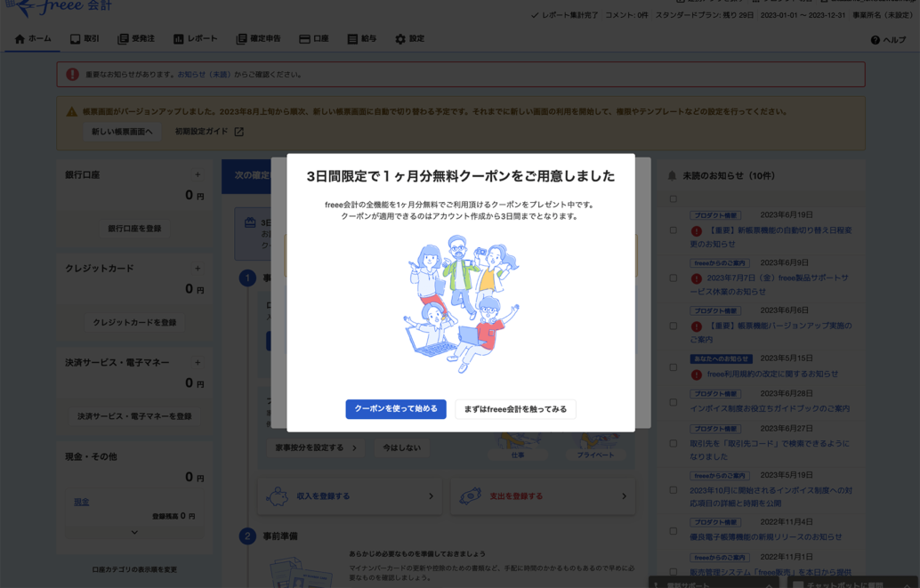This screenshot has height=588, width=920.
Task: Click the 受発注 navigation icon
Action: [x=123, y=39]
